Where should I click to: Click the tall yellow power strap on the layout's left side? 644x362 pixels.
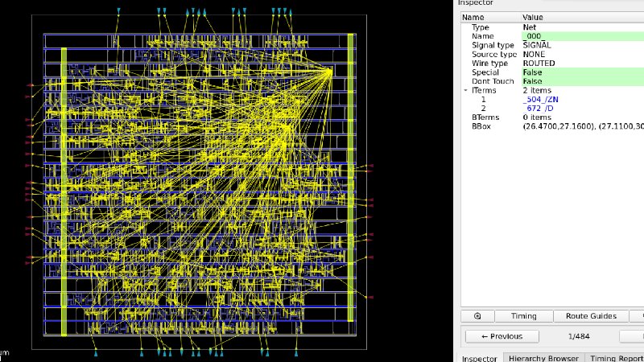[x=64, y=191]
